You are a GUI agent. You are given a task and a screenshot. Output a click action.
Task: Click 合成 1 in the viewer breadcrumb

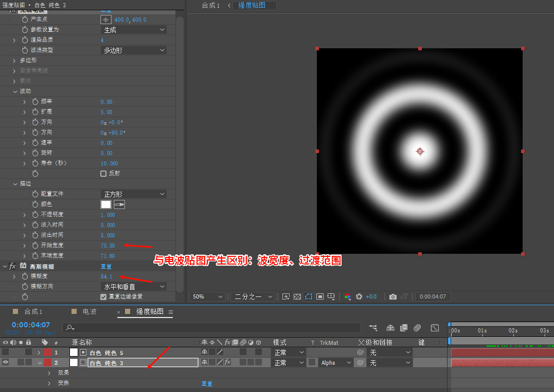pos(210,5)
